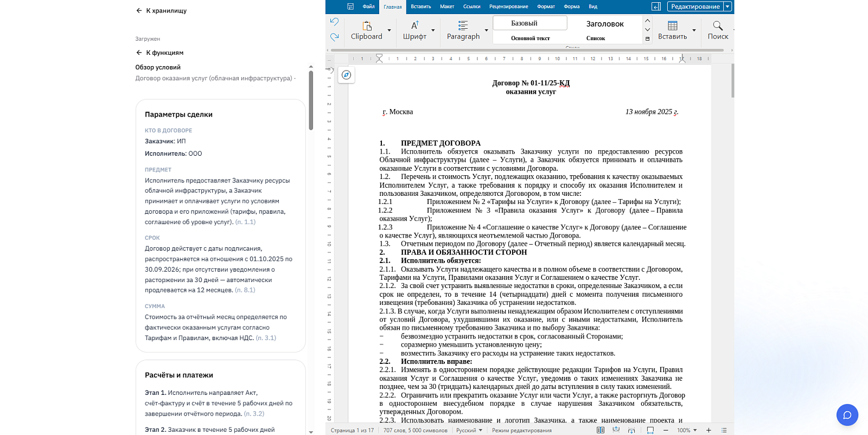The height and width of the screenshot is (435, 868).
Task: Go back К функциям
Action: 160,53
